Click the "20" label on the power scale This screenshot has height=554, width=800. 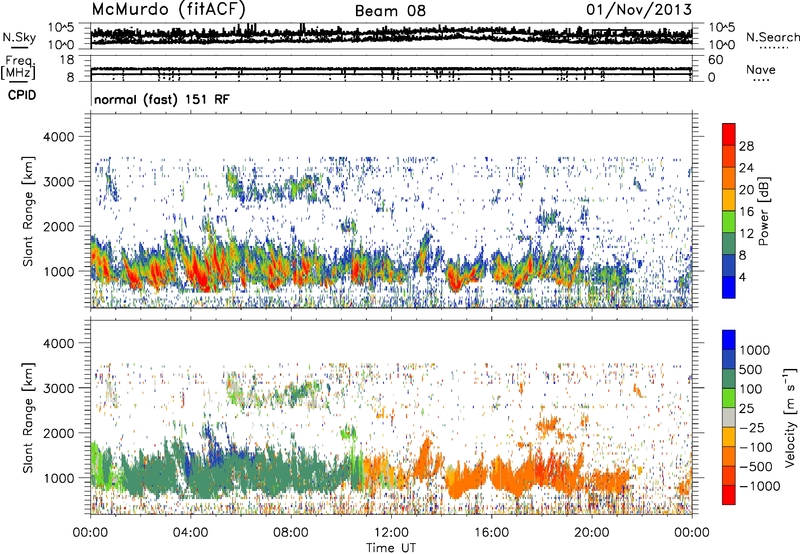point(746,190)
